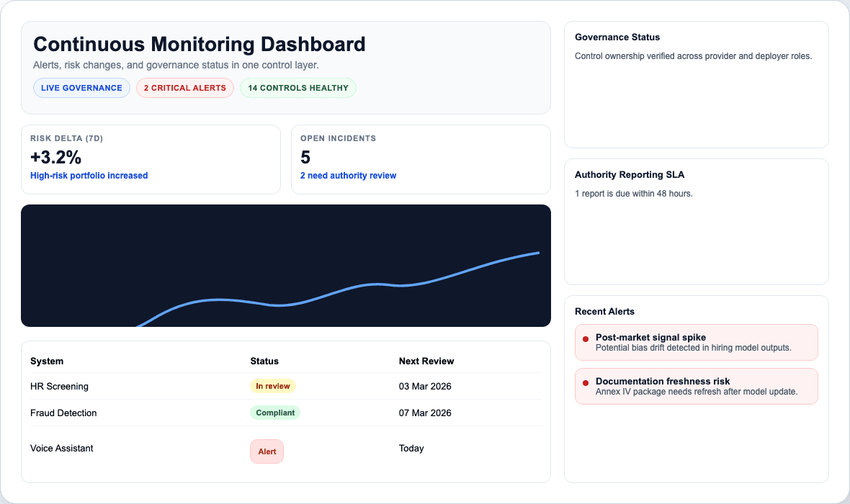Click the red dot on Post-market signal spike alert
This screenshot has width=850, height=504.
[584, 338]
